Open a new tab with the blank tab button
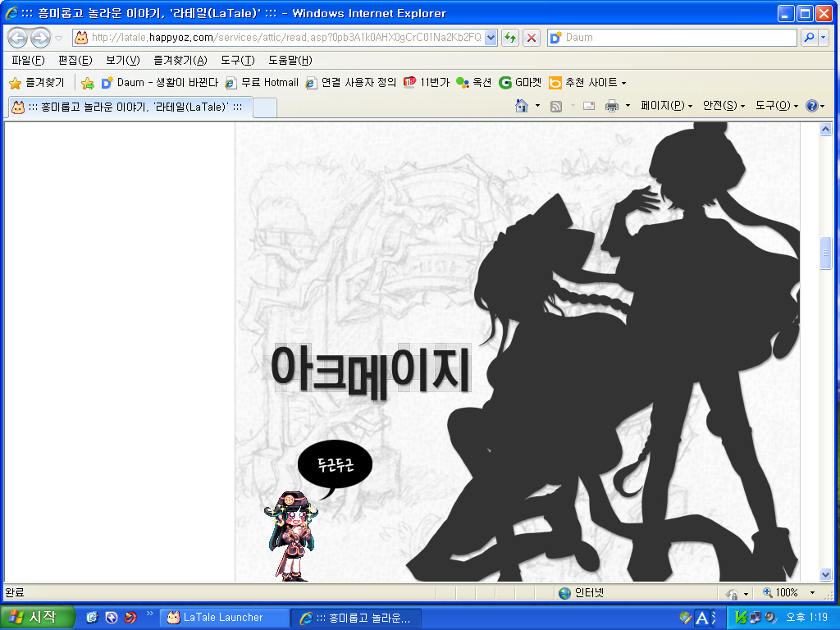Image resolution: width=840 pixels, height=630 pixels. point(265,107)
